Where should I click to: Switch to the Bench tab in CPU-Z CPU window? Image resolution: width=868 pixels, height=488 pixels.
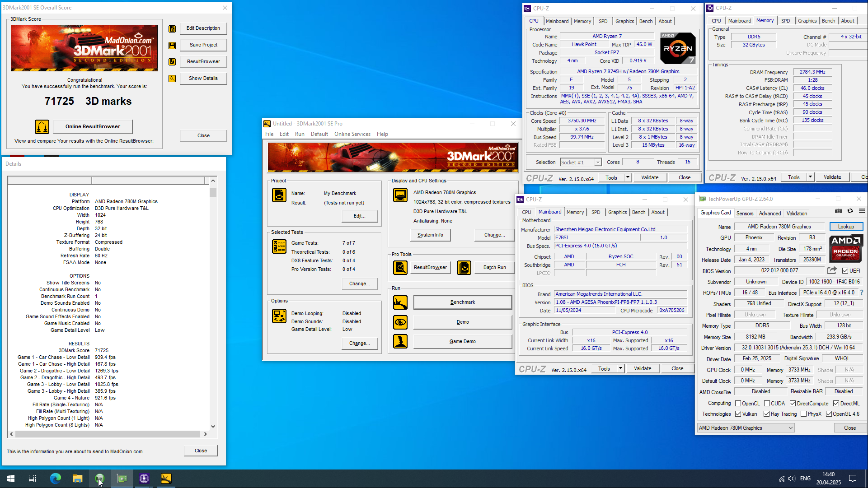click(646, 21)
